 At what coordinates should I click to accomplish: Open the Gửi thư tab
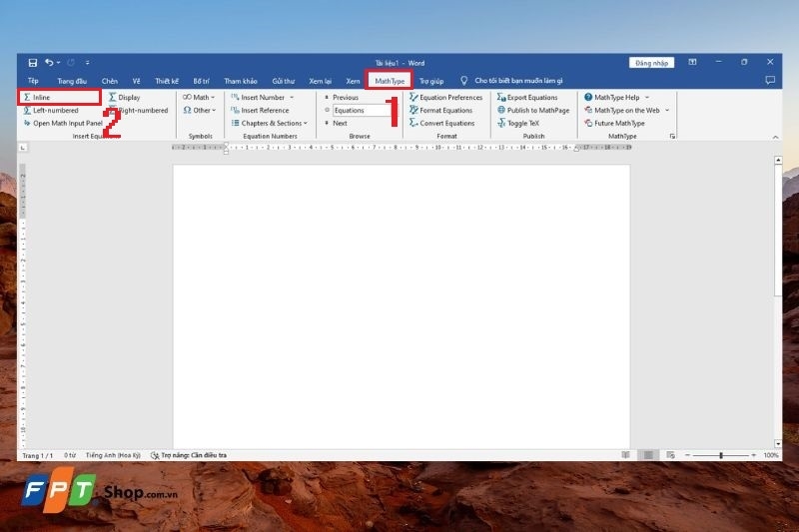click(x=284, y=81)
